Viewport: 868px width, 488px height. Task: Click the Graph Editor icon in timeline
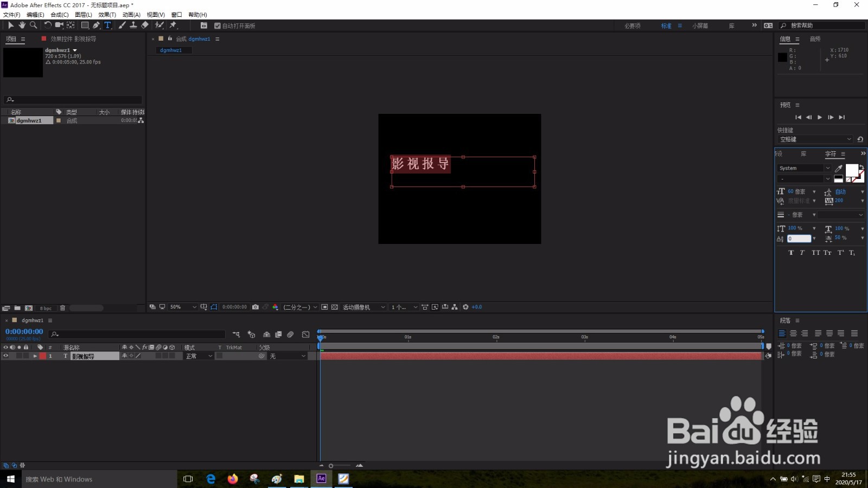click(305, 335)
